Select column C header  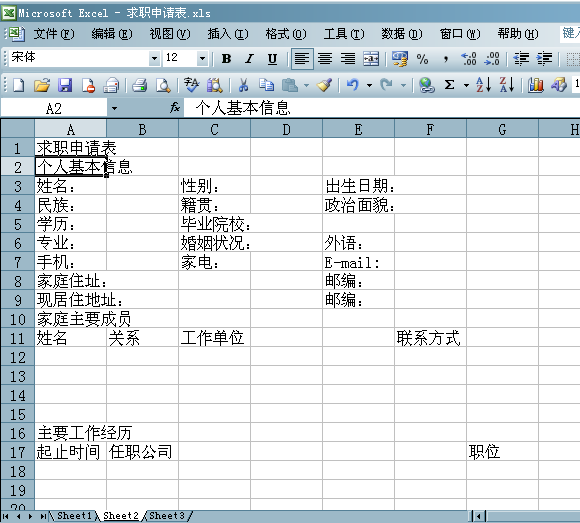pos(214,129)
